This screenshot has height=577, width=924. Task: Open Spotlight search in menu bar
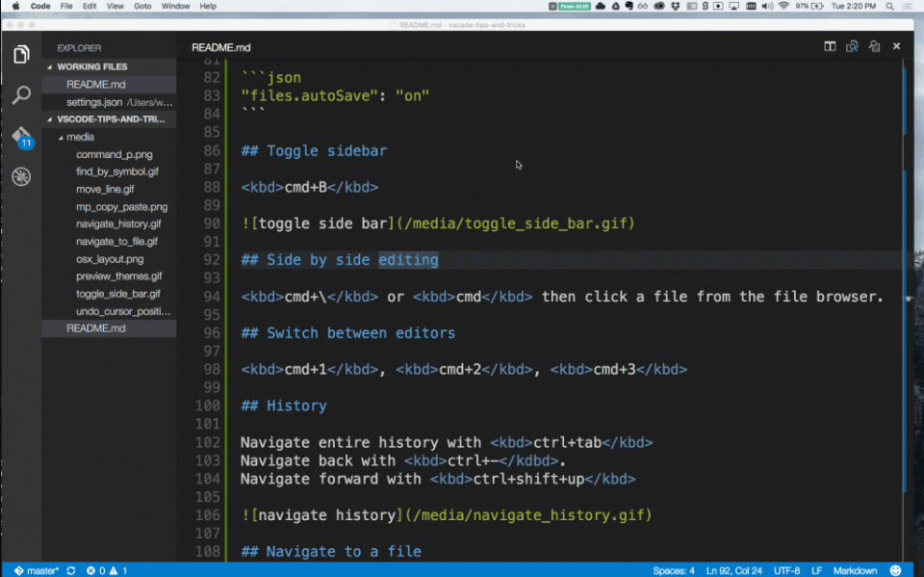(x=889, y=6)
